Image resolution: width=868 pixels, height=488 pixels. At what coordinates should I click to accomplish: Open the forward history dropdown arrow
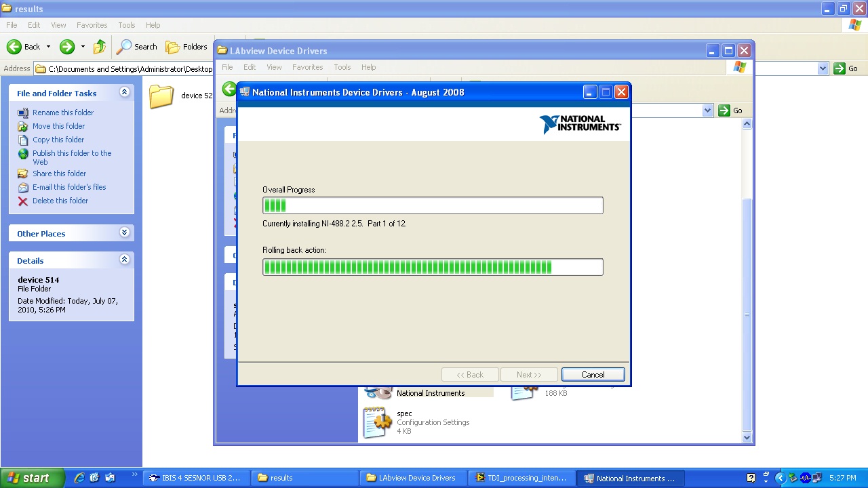tap(83, 47)
